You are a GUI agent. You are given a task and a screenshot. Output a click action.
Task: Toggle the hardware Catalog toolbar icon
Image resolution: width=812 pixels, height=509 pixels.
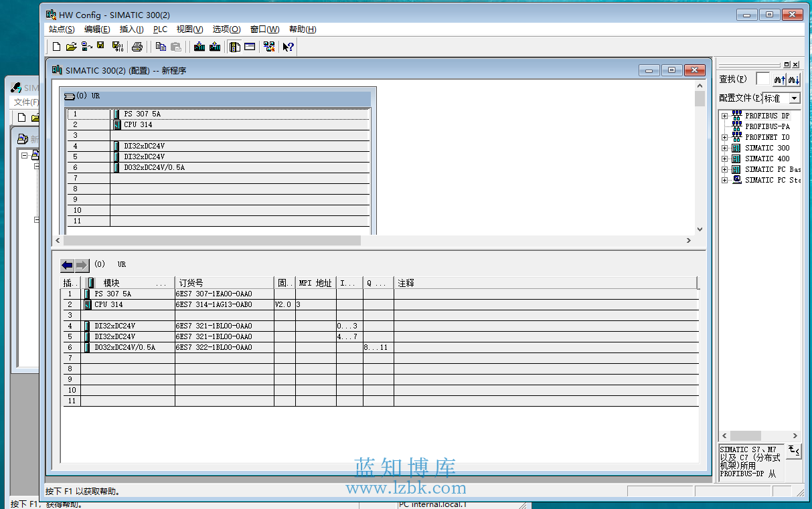[x=235, y=47]
